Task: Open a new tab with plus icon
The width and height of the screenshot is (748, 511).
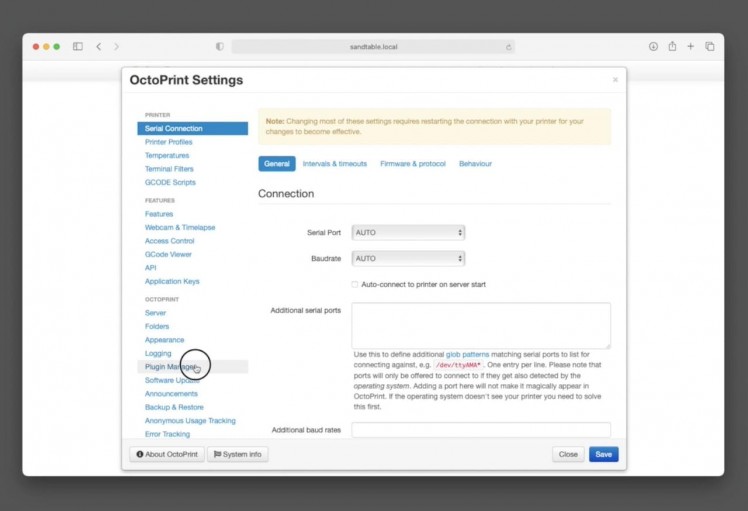Action: (690, 46)
